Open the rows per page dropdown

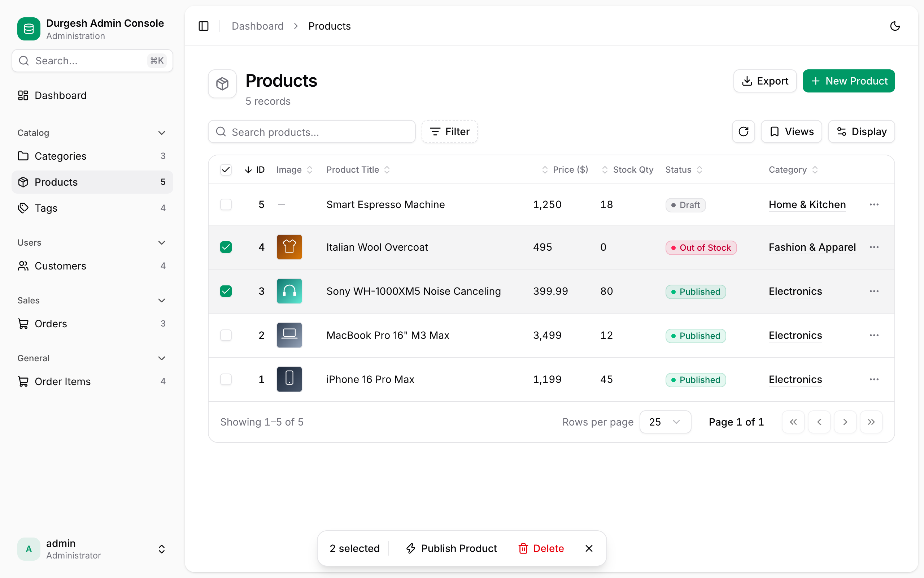click(x=665, y=422)
